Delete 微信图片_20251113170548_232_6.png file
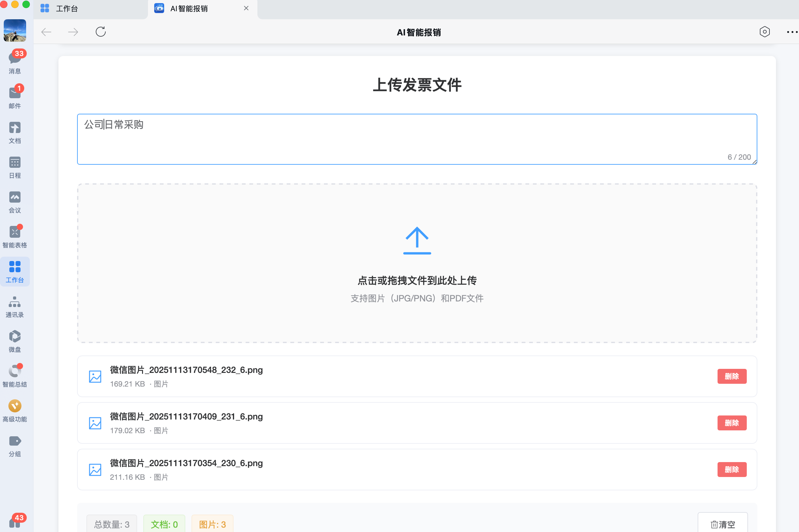The image size is (799, 532). pyautogui.click(x=732, y=376)
